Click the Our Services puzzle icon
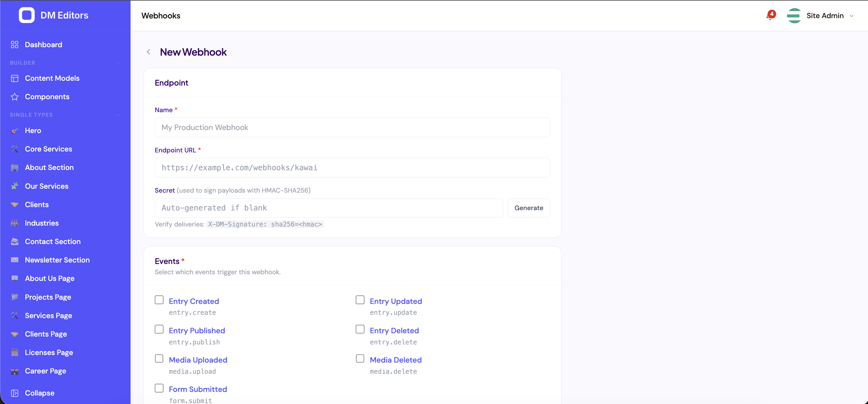The height and width of the screenshot is (404, 868). tap(15, 186)
